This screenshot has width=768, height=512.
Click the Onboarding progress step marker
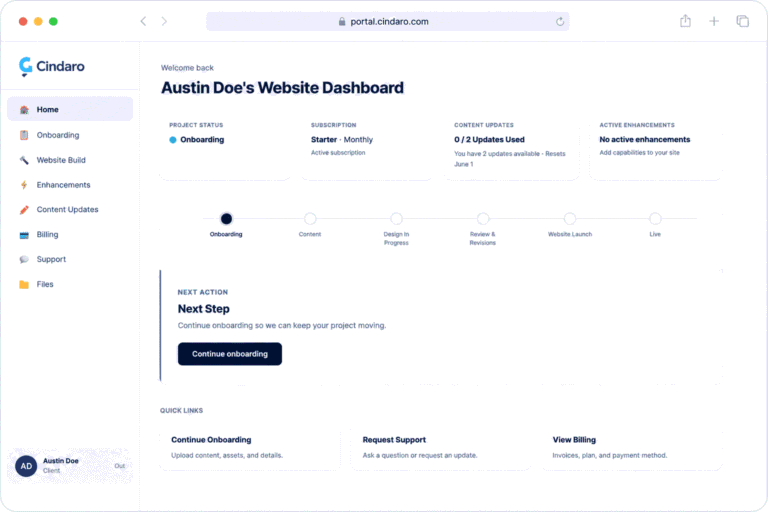click(226, 219)
